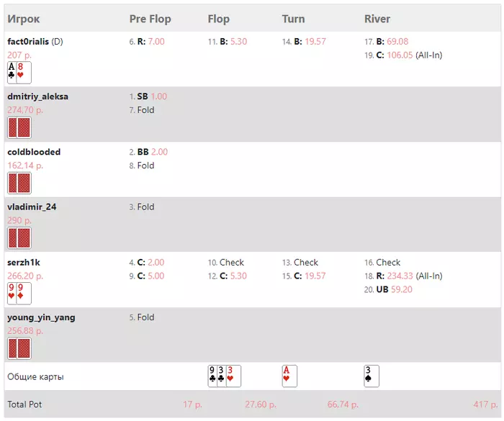Click serzh1k's 9 of diamonds card

click(x=24, y=293)
